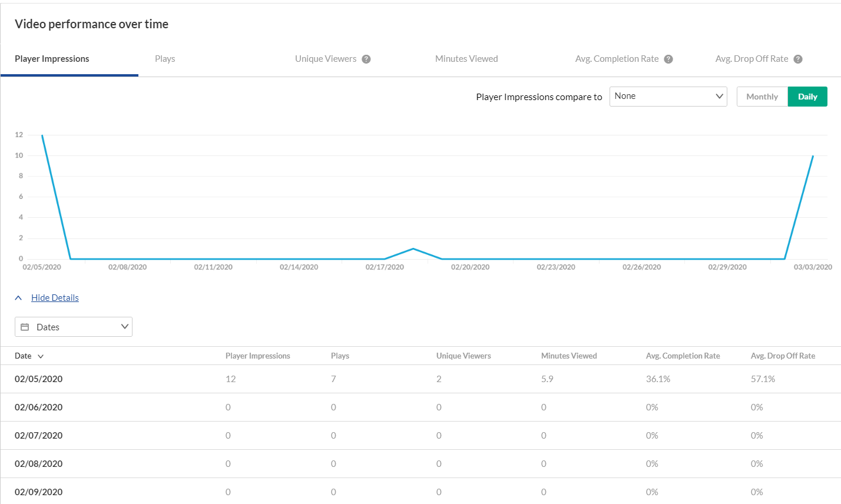Select the Daily view toggle
Image resolution: width=841 pixels, height=504 pixels.
(807, 97)
